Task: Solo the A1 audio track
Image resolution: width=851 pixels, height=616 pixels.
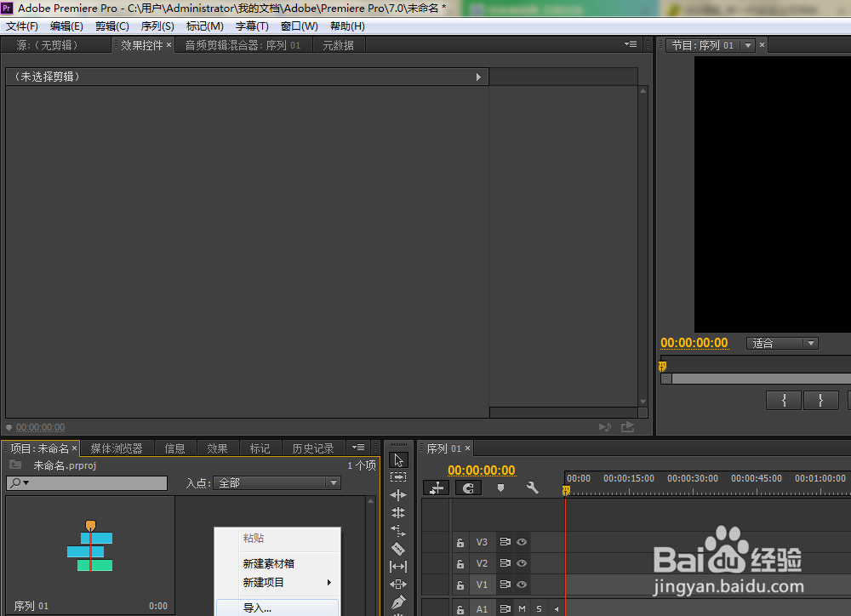Action: (x=539, y=609)
